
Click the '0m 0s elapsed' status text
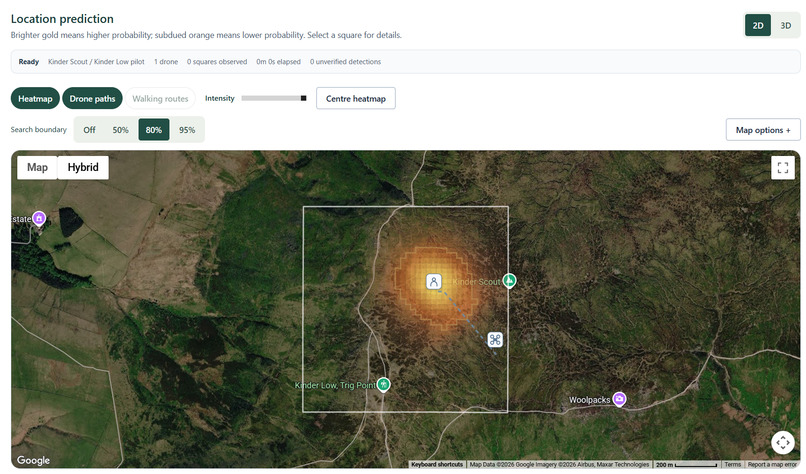(279, 62)
